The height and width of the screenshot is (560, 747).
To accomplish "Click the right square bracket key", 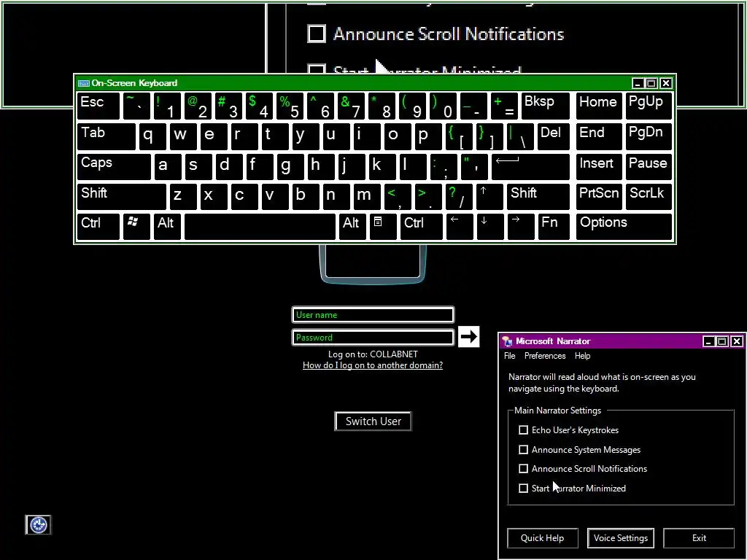I will 489,136.
